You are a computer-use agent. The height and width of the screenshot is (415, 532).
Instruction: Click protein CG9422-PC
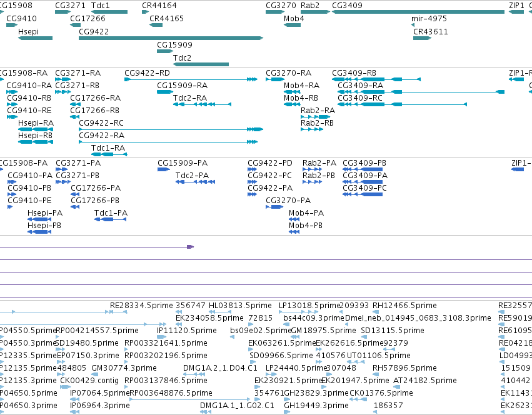(x=269, y=176)
